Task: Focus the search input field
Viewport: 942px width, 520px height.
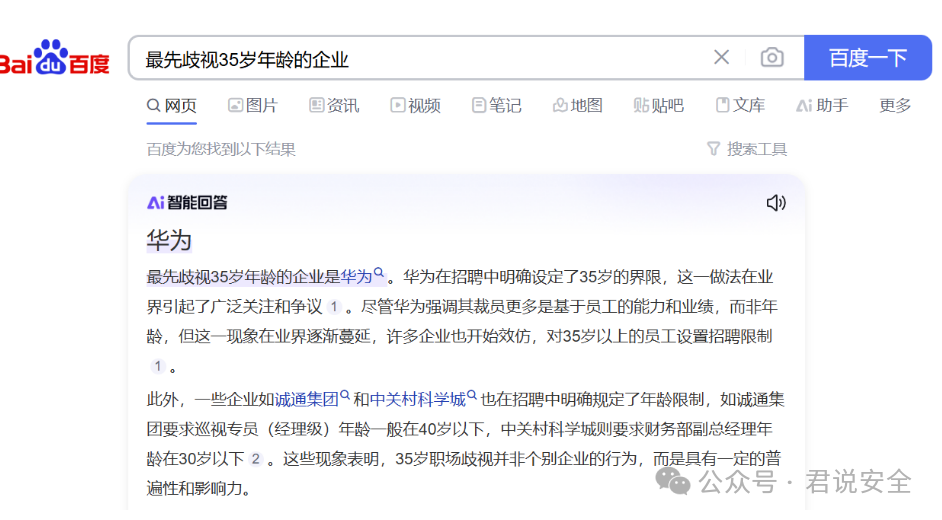Action: [421, 58]
